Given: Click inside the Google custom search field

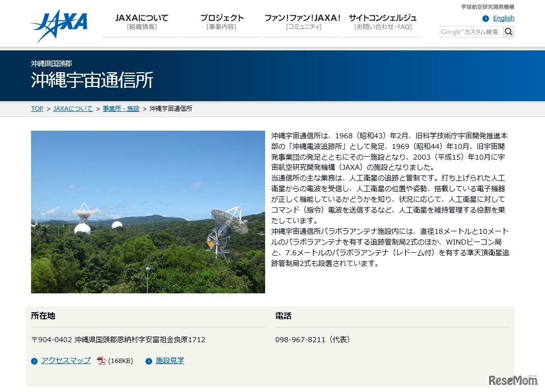Looking at the screenshot, I should click(x=471, y=32).
